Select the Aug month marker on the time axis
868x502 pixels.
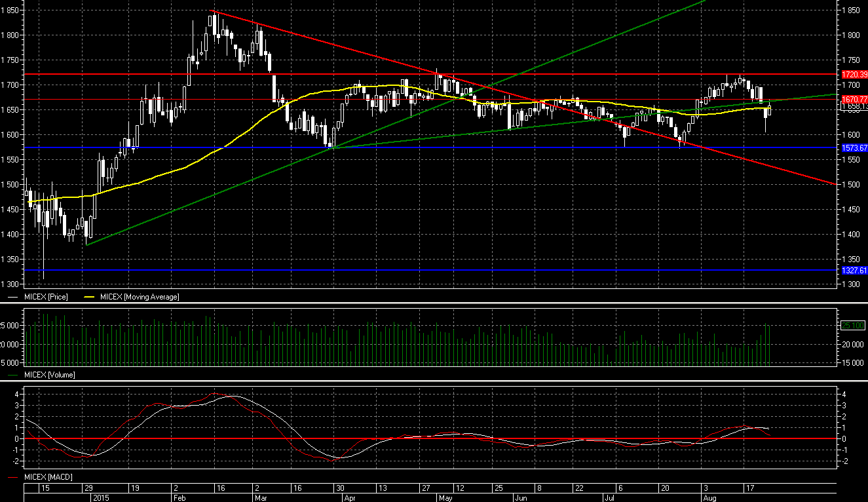pyautogui.click(x=708, y=497)
